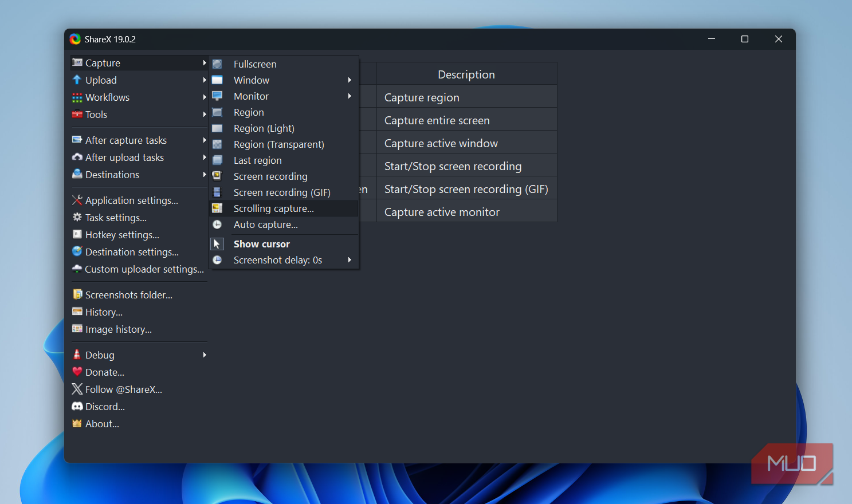This screenshot has height=504, width=852.
Task: Click the Capture menu camera icon
Action: [x=77, y=62]
